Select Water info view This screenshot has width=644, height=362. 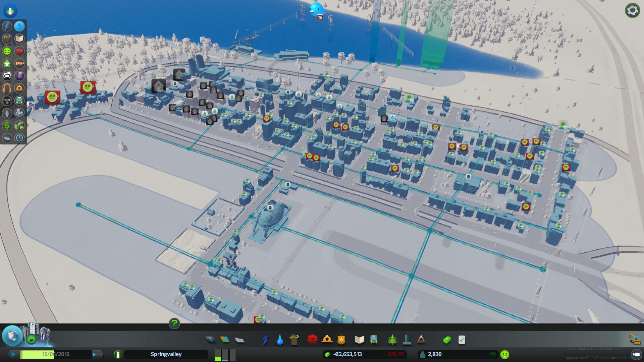[19, 26]
